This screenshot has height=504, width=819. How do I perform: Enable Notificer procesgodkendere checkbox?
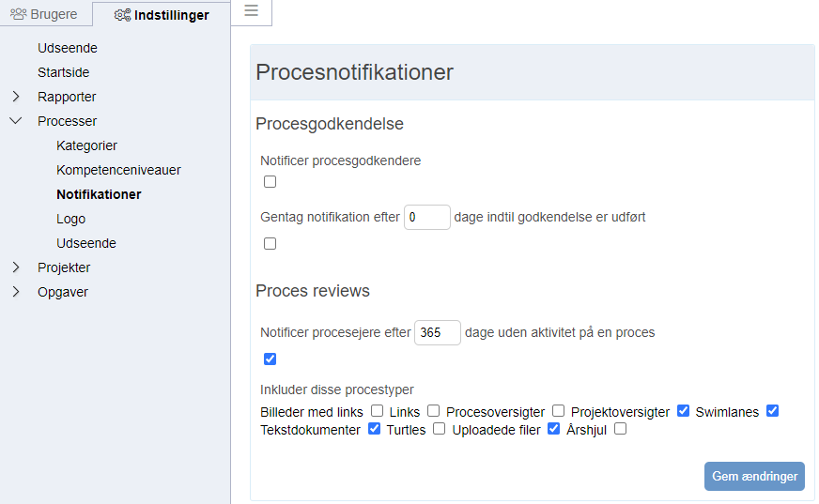(270, 181)
